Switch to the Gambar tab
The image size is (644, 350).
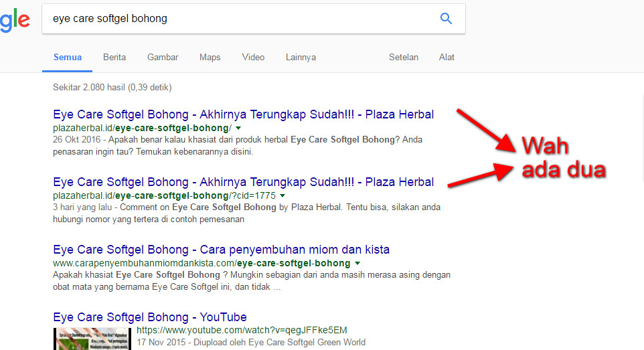(163, 57)
